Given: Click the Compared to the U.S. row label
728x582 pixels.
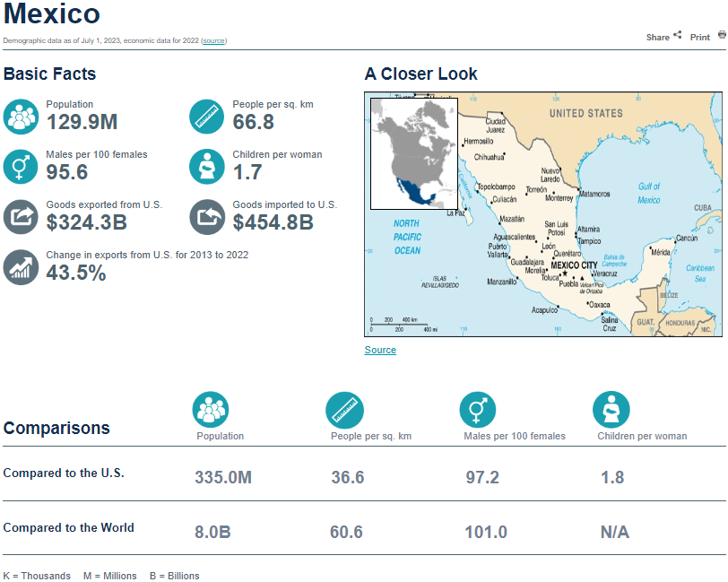Looking at the screenshot, I should 64,473.
